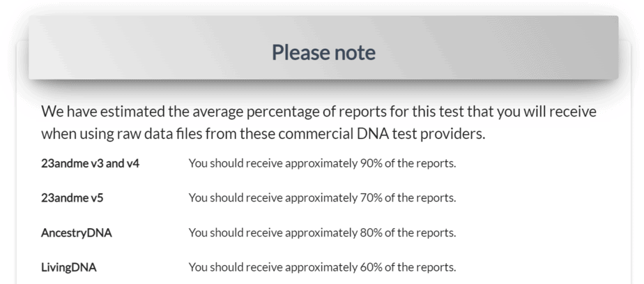The height and width of the screenshot is (284, 644).
Task: Select the "AncestryDNA" provider label
Action: tap(77, 232)
